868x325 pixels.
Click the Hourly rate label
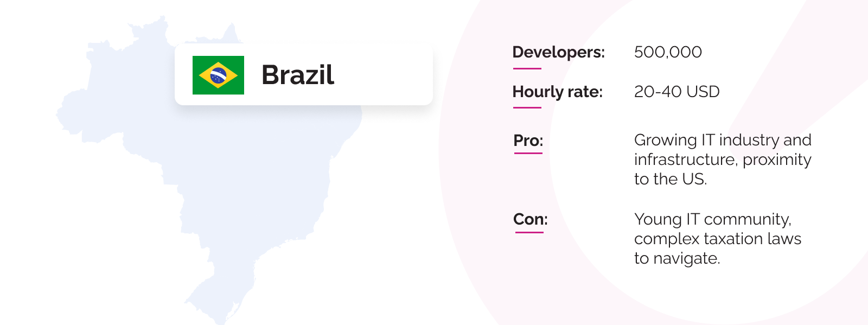[x=558, y=92]
